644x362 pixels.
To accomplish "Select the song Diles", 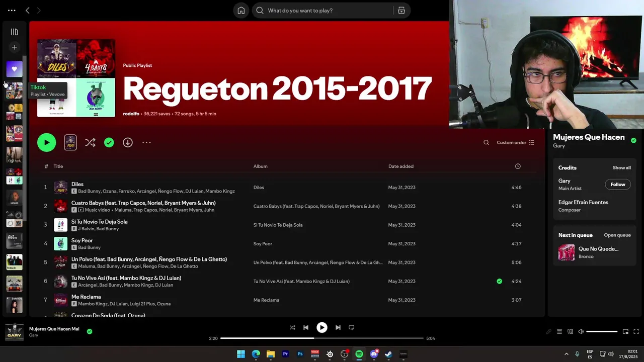I will 77,184.
